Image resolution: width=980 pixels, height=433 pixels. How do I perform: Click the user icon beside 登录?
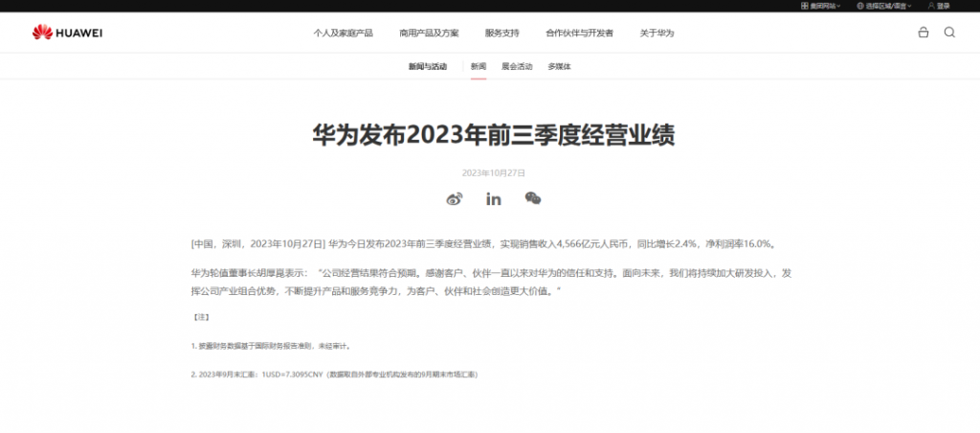[x=931, y=6]
